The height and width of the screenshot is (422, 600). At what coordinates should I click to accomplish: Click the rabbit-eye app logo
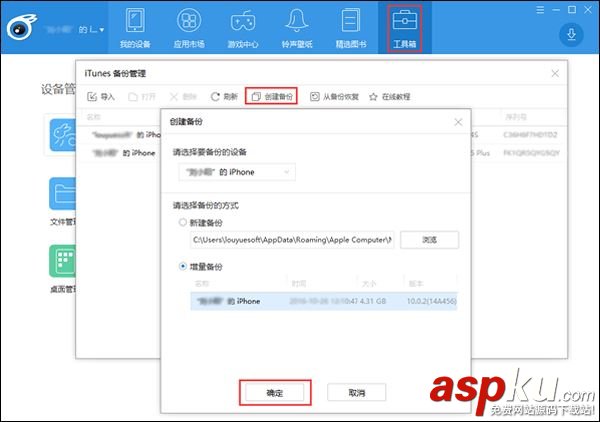[21, 28]
